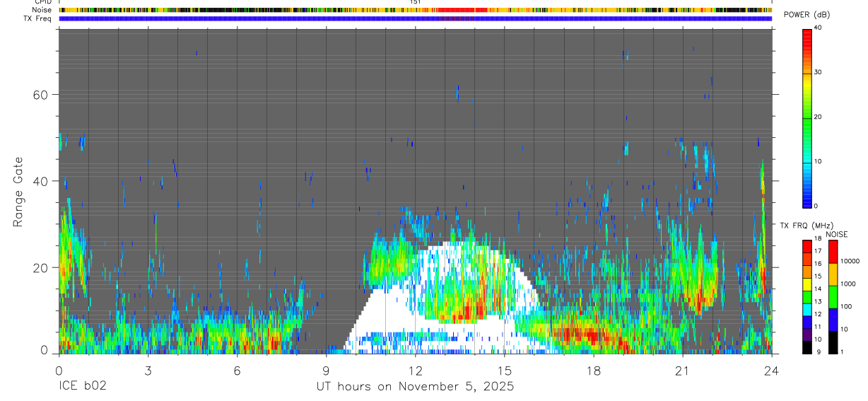This screenshot has width=868, height=401.
Task: Click the Range Gate y-axis label
Action: coord(18,192)
